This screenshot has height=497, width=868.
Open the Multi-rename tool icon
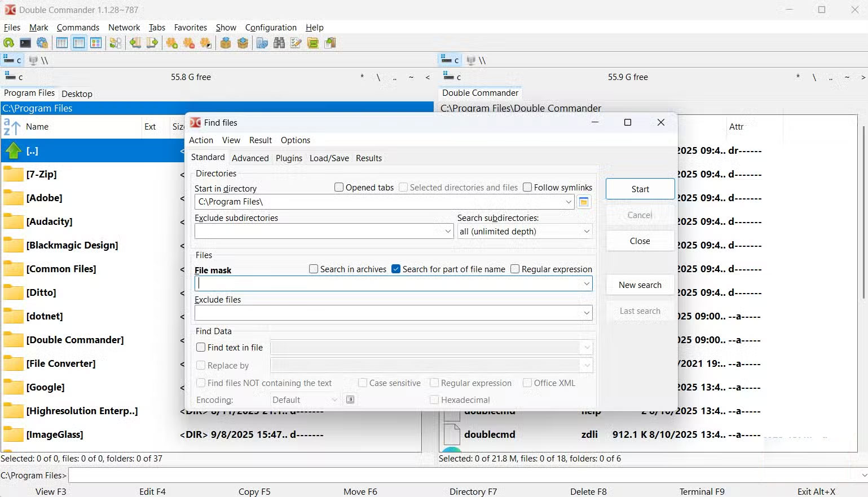[296, 42]
